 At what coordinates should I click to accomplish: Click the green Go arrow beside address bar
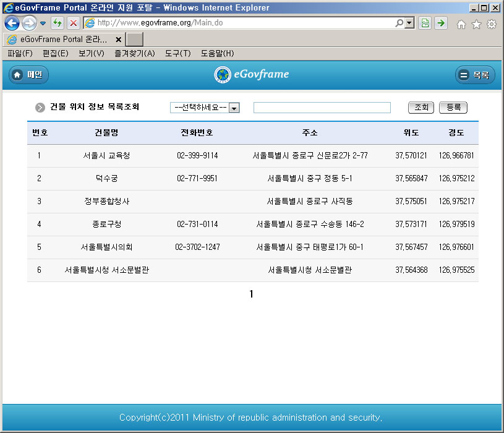pyautogui.click(x=441, y=24)
